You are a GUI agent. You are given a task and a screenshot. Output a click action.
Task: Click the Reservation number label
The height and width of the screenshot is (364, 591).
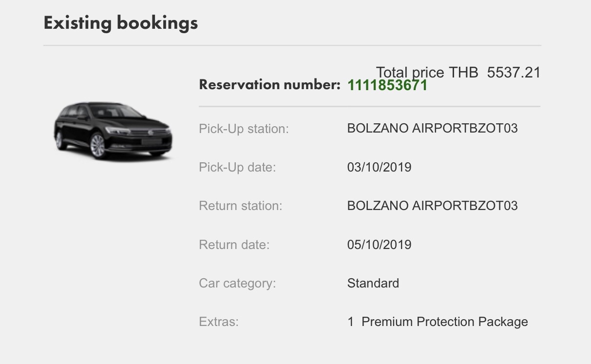(269, 85)
